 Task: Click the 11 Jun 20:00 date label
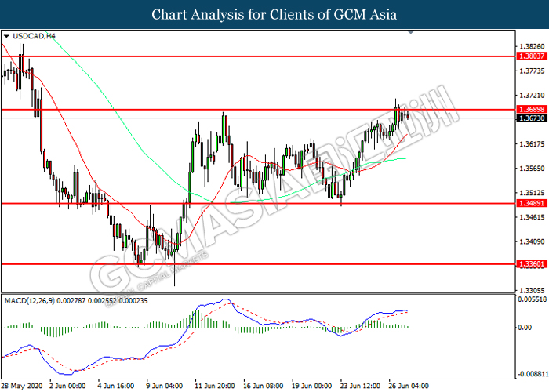tap(213, 386)
